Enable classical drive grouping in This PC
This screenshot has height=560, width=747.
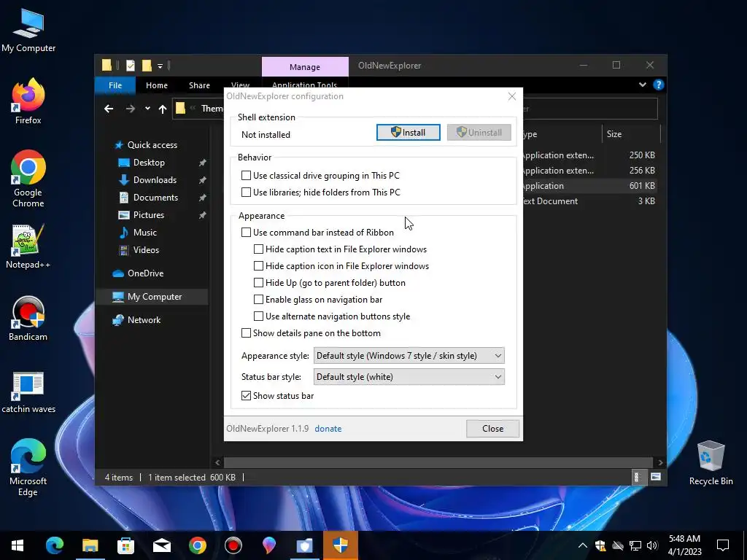(x=246, y=175)
